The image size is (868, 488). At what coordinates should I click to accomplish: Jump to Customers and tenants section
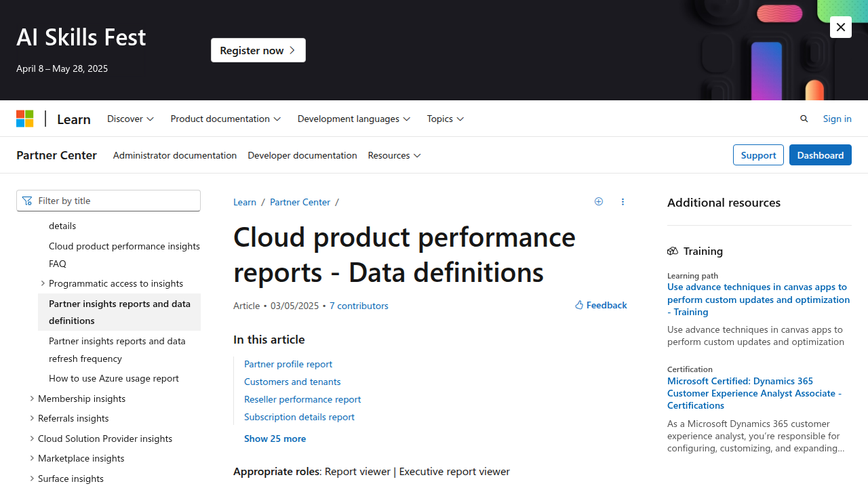[292, 382]
